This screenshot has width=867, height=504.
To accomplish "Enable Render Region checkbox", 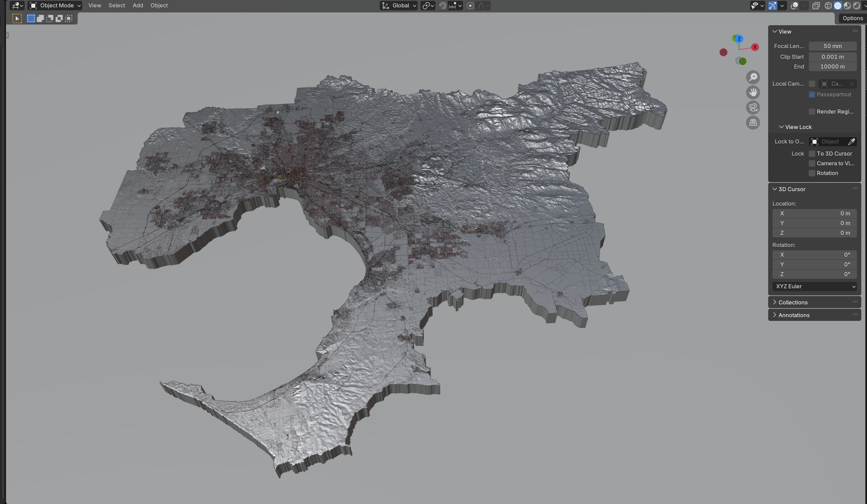I will point(812,112).
